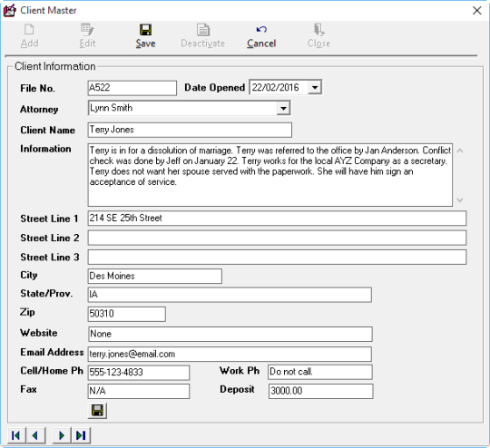The image size is (490, 448).
Task: Click the empty Street Line 2 field
Action: click(277, 238)
